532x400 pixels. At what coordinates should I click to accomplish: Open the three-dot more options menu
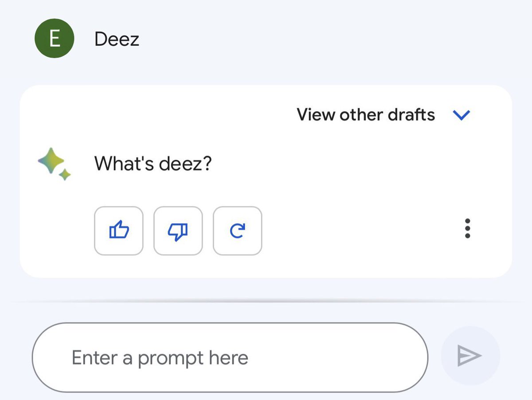(467, 229)
